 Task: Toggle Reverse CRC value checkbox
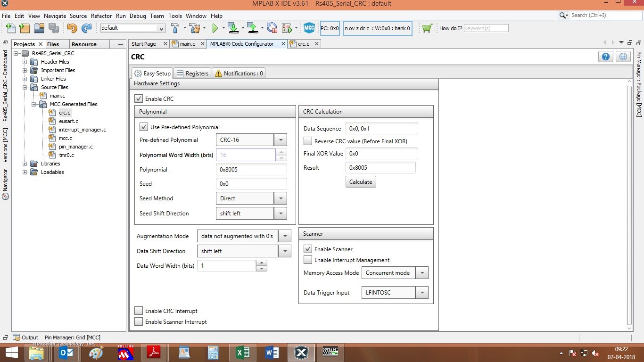tap(308, 141)
